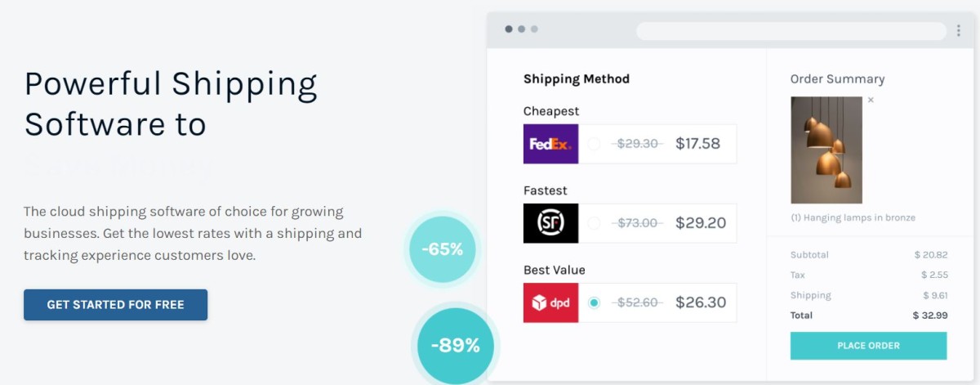Click the -89% discount badge
Image resolution: width=980 pixels, height=385 pixels.
click(456, 346)
